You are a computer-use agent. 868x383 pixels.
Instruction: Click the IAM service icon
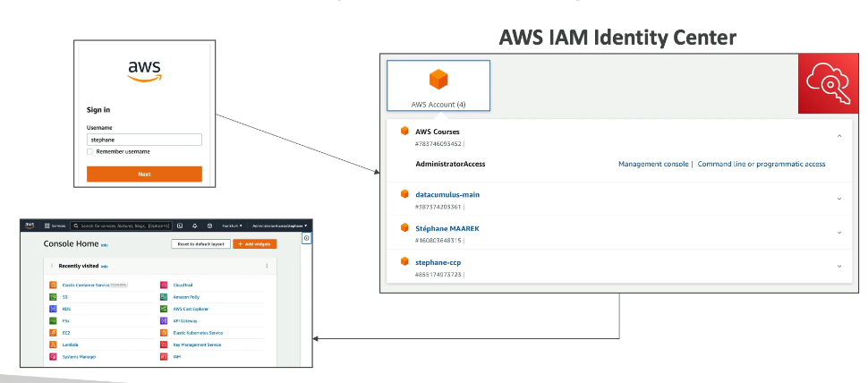click(164, 357)
